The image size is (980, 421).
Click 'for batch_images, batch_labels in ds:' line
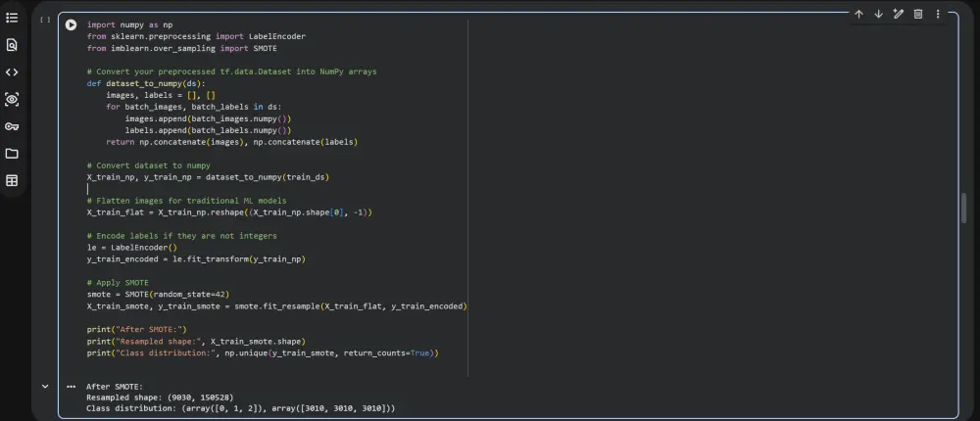pos(194,107)
